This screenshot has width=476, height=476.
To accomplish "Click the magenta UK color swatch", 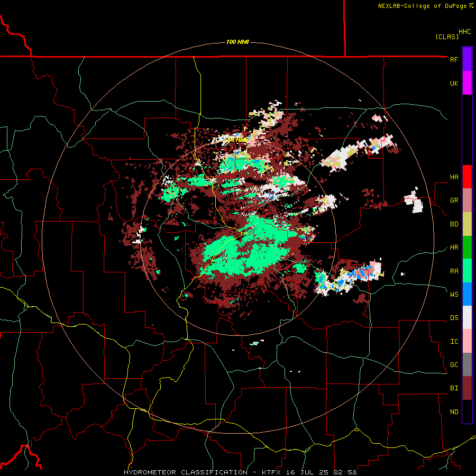I will (467, 83).
